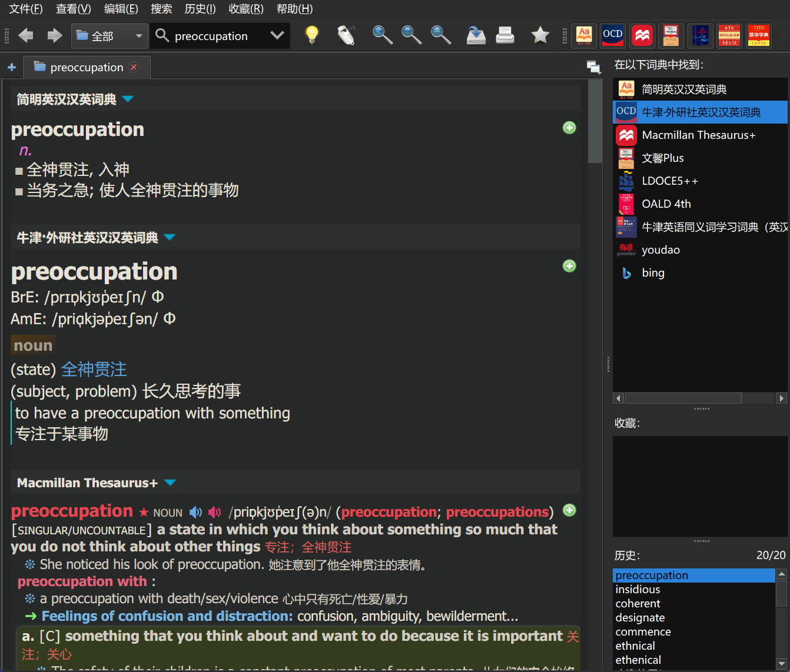
Task: Click green plus in Macmillan Thesaurus+ entry
Action: [569, 510]
